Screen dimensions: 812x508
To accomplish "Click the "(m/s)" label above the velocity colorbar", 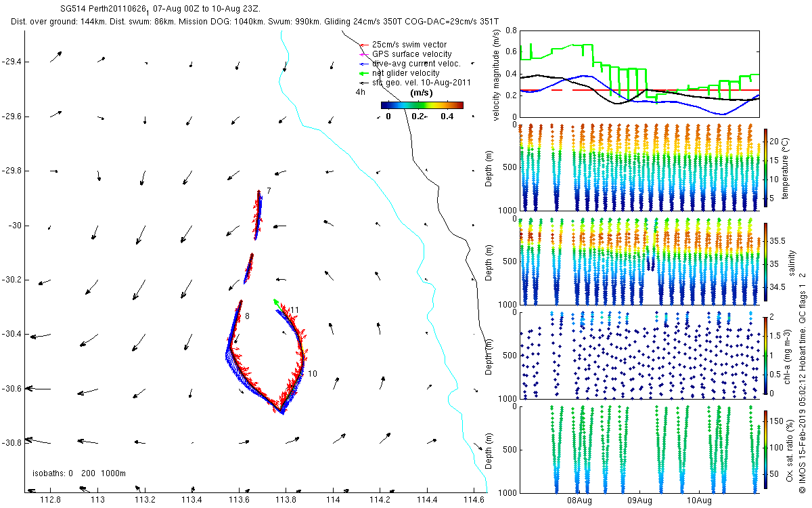I will click(422, 93).
